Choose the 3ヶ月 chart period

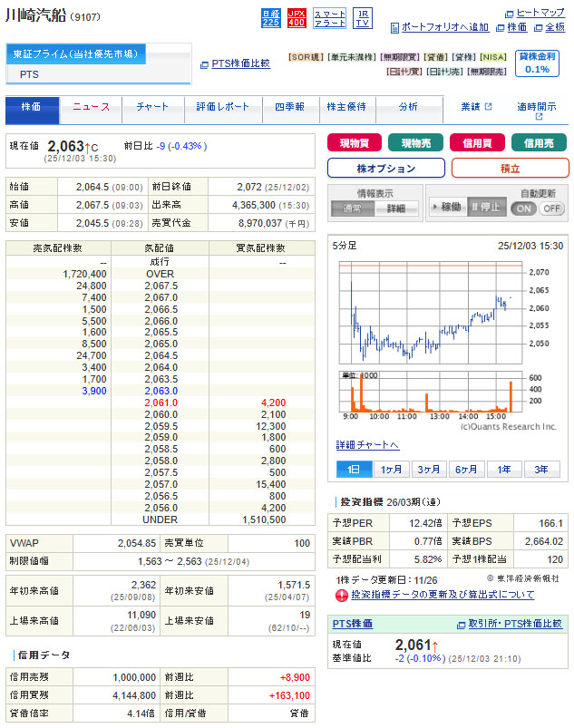429,469
